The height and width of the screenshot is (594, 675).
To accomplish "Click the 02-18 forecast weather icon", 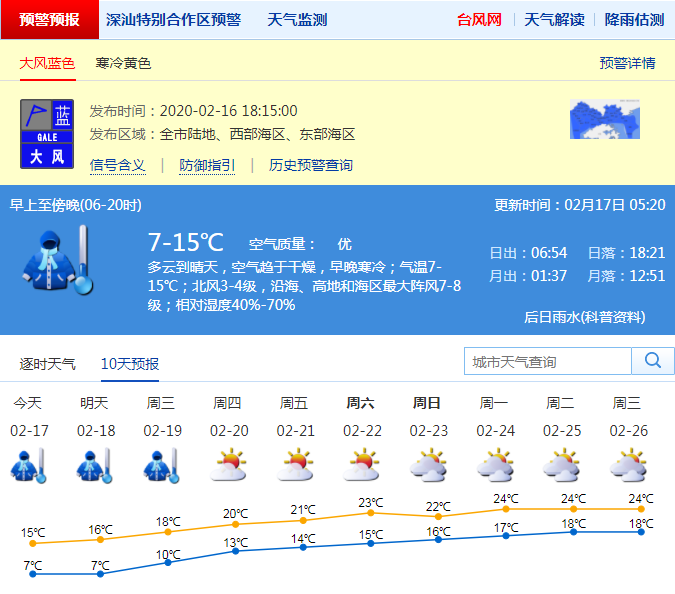I will pos(94,466).
